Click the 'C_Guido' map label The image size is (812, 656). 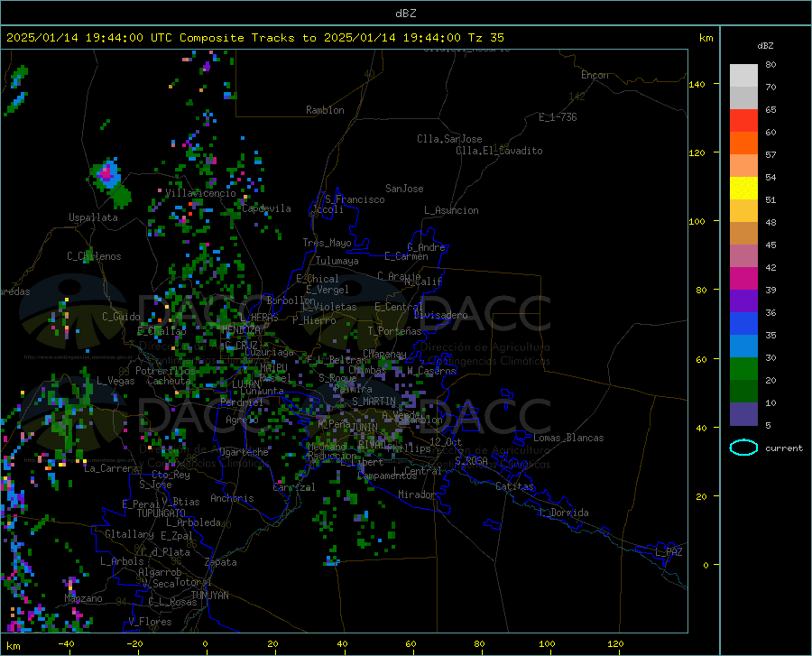click(x=121, y=317)
